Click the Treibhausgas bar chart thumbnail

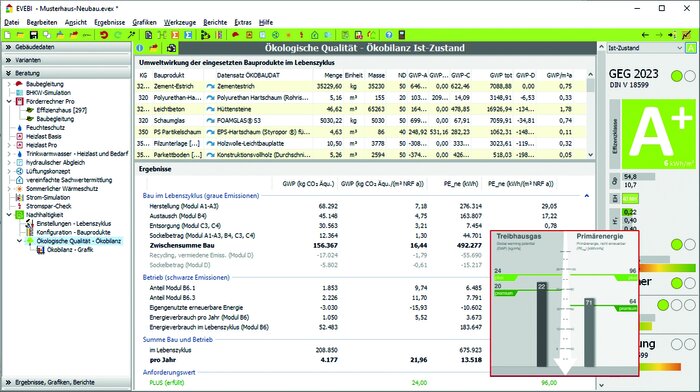click(x=529, y=304)
